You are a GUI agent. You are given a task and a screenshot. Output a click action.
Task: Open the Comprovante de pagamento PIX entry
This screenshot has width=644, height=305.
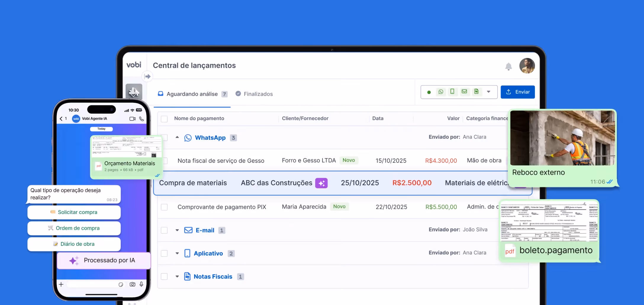[222, 207]
